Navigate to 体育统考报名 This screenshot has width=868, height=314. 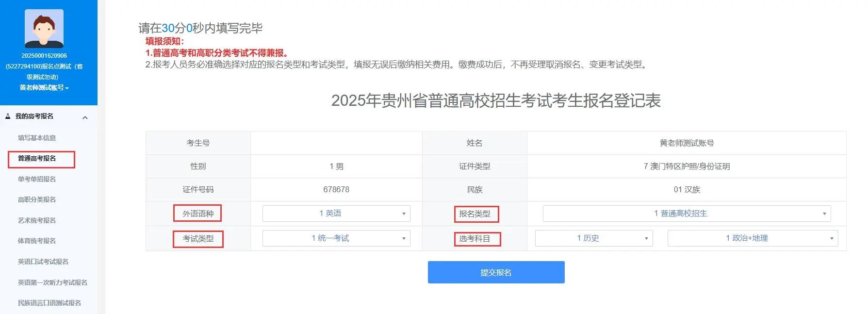click(x=37, y=241)
